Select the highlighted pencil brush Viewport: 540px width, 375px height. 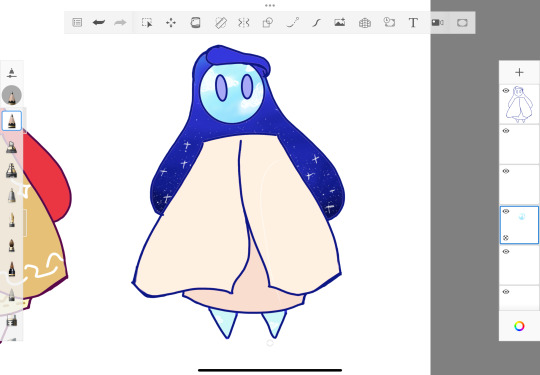click(12, 121)
